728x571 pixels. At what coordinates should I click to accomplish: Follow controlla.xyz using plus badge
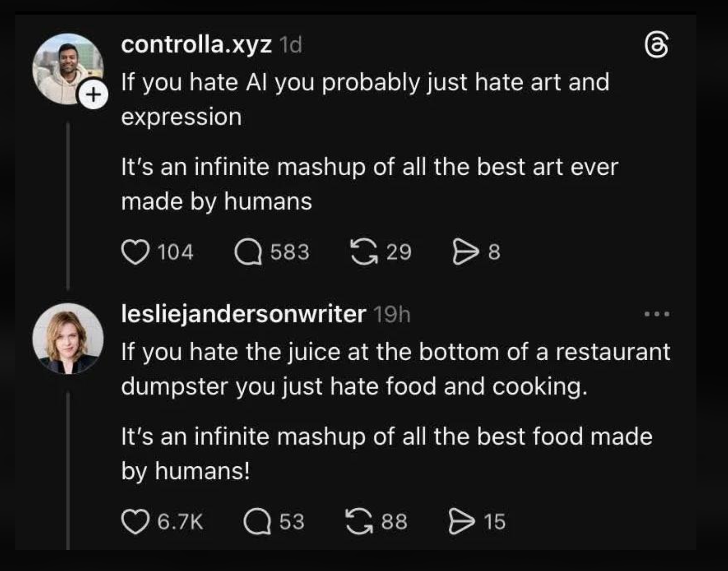pyautogui.click(x=93, y=94)
